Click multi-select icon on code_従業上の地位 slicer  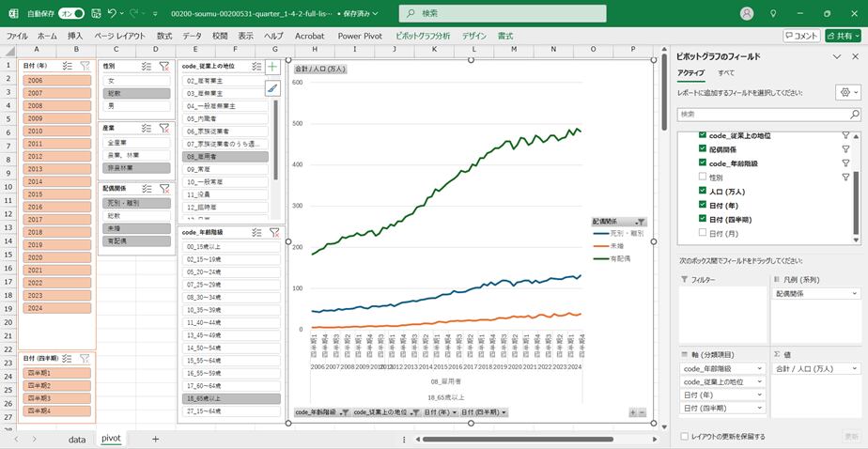coord(256,66)
